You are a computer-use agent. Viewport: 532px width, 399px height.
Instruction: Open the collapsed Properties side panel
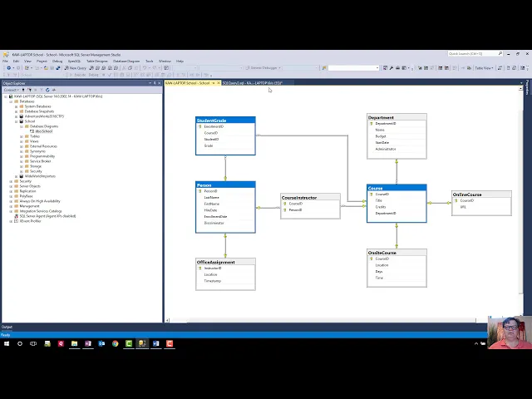[527, 87]
